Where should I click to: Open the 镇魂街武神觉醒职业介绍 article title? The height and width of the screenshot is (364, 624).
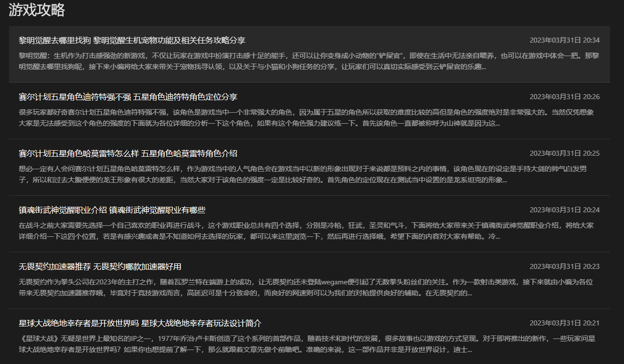pos(112,210)
